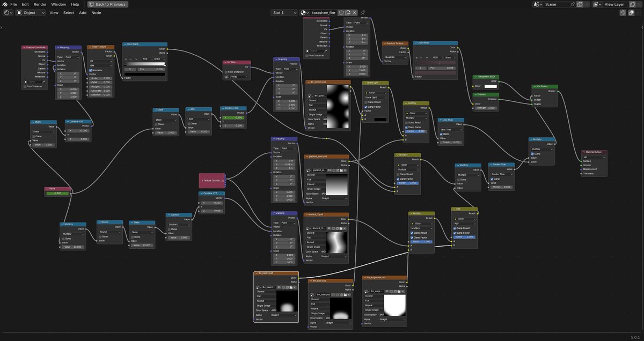Open the Help menu
The width and height of the screenshot is (644, 341).
75,4
